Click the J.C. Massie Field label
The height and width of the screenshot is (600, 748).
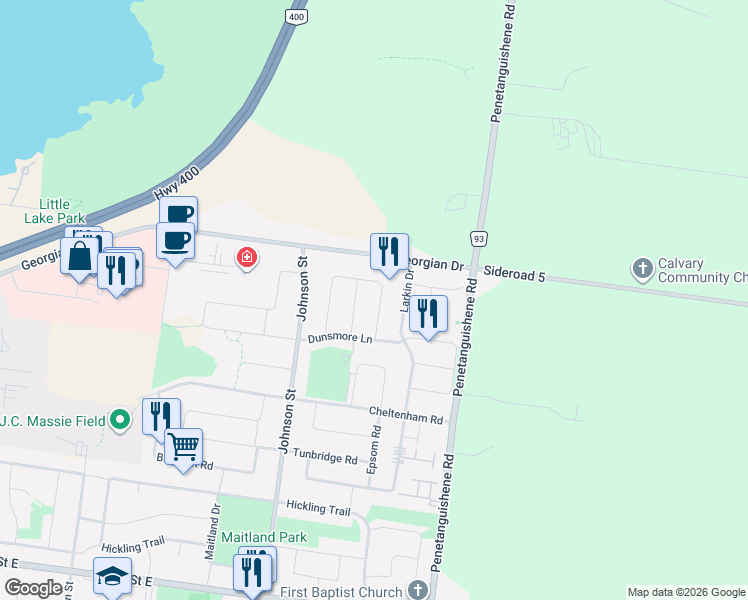click(x=52, y=421)
